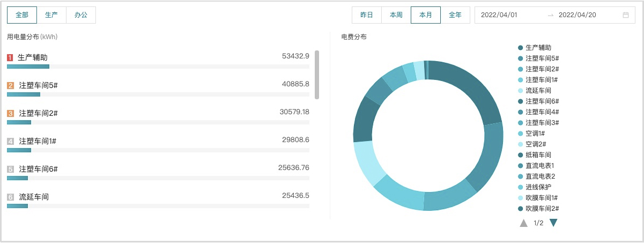Click rank 6 badge for 流延车间
Image resolution: width=644 pixels, height=243 pixels.
click(x=10, y=197)
